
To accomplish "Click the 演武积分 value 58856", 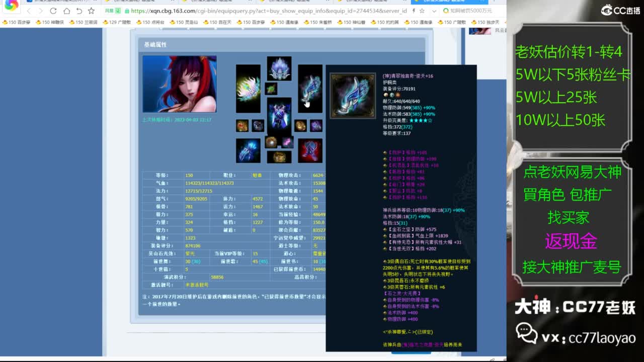I will tap(217, 277).
